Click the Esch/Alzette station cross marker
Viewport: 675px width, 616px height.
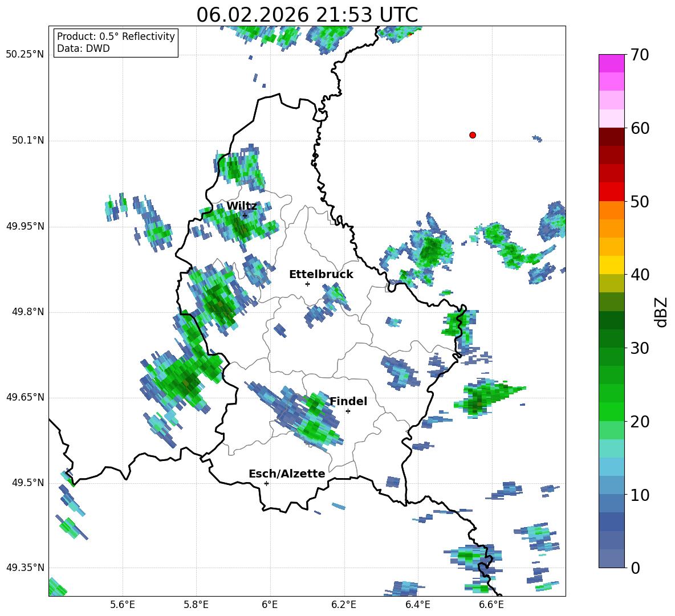tap(266, 483)
